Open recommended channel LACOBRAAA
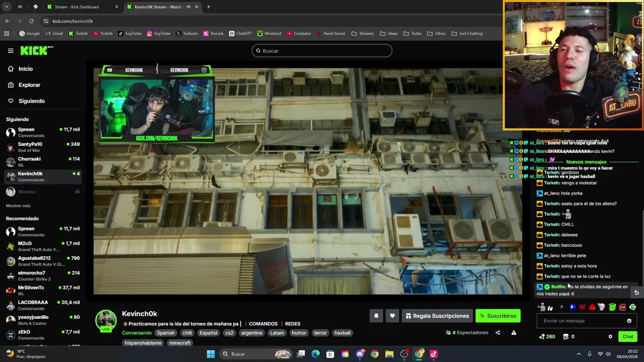Screen dimensions: 644x362 pos(43,305)
